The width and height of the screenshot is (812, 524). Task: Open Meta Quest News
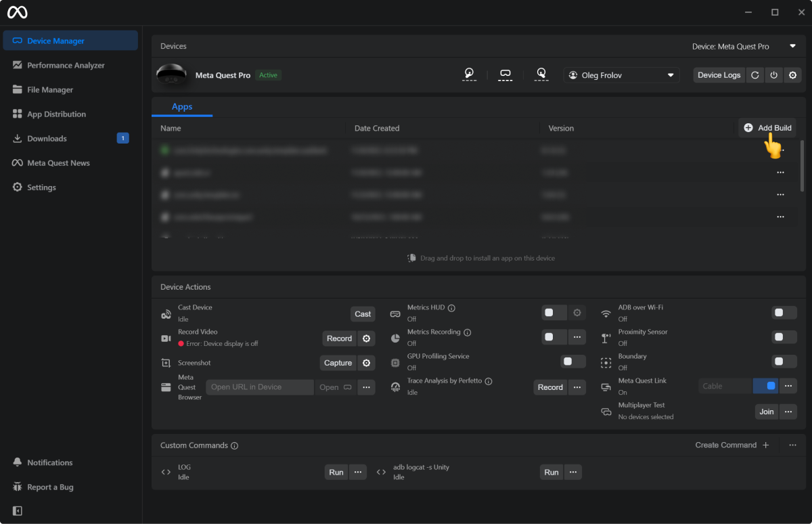pos(70,162)
